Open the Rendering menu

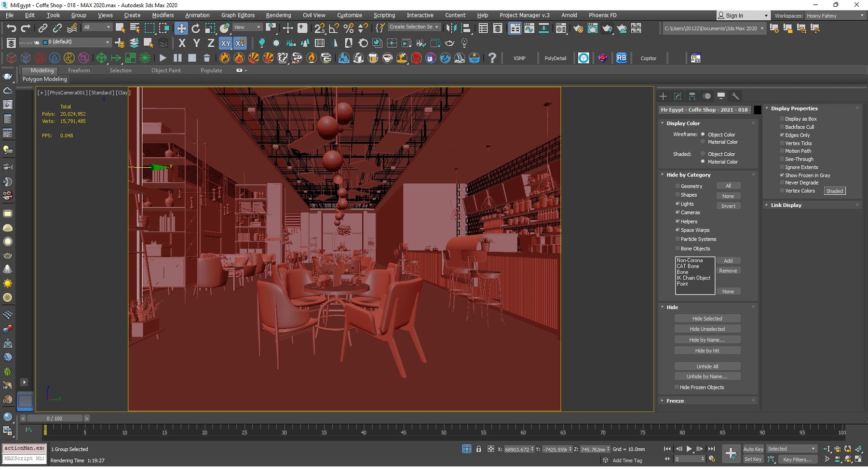point(278,15)
